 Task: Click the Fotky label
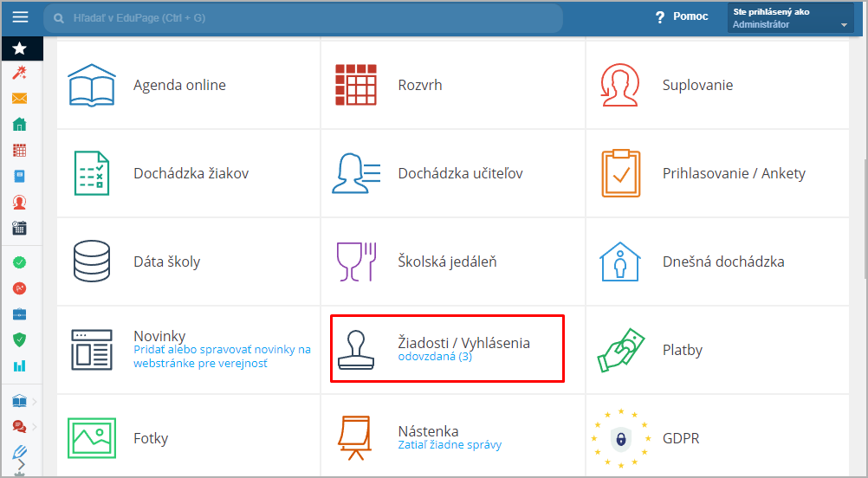(151, 438)
